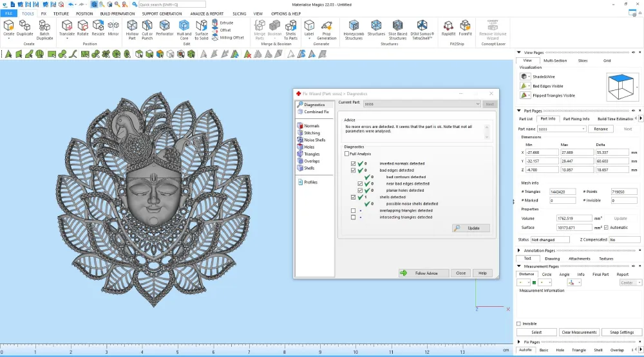This screenshot has width=644, height=357.
Task: Select the Cut or Punch tool
Action: click(147, 30)
